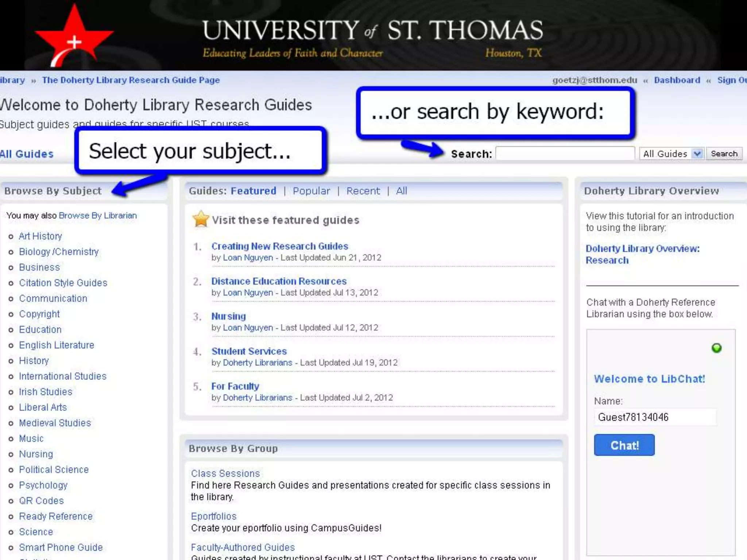The height and width of the screenshot is (560, 747).
Task: Open the Art History subject
Action: tap(40, 236)
